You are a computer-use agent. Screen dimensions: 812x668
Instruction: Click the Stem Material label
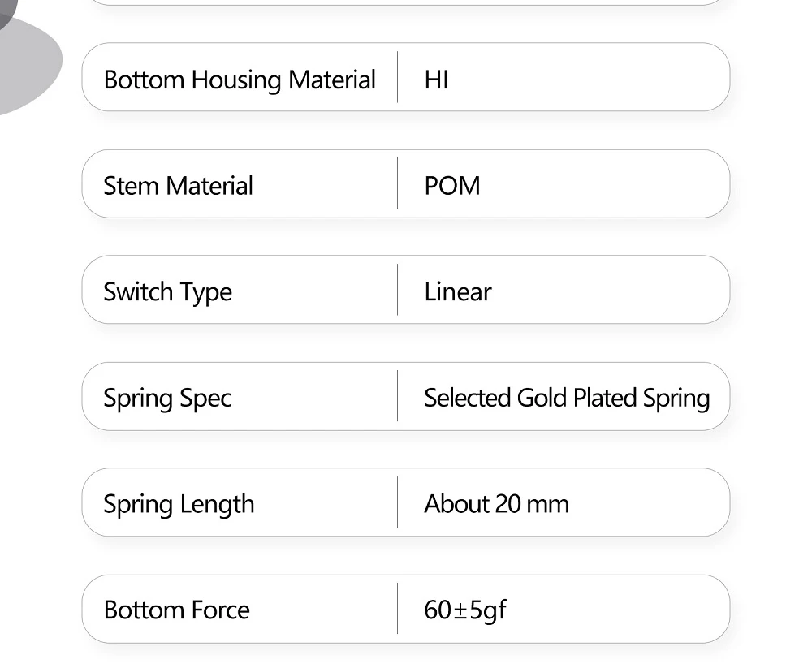(x=178, y=186)
